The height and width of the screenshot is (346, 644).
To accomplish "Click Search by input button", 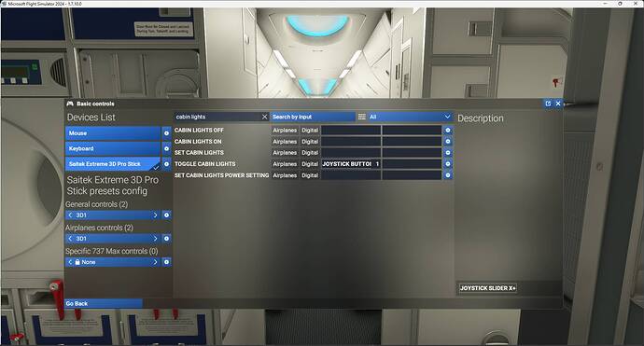I will coord(313,117).
